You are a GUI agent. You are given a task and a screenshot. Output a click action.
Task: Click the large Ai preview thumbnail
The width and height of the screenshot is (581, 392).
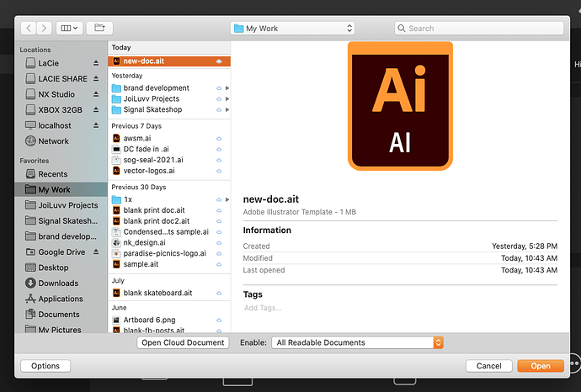400,106
